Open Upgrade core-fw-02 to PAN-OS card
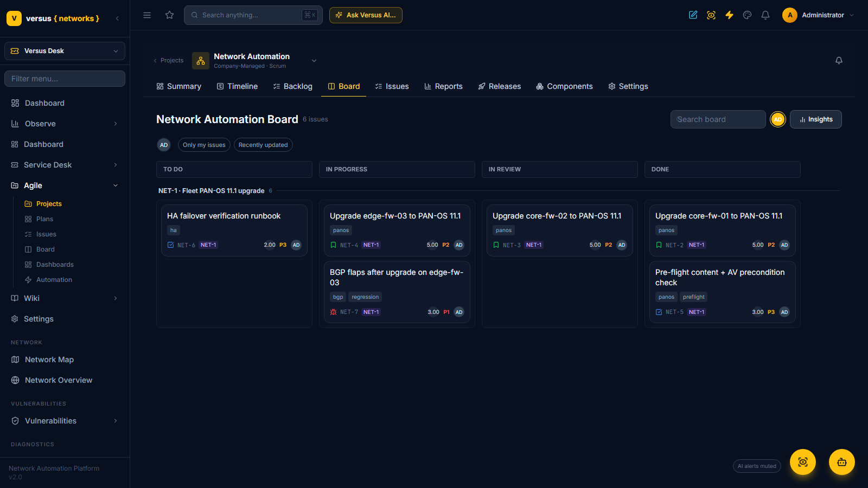Image resolution: width=868 pixels, height=488 pixels. (x=560, y=230)
